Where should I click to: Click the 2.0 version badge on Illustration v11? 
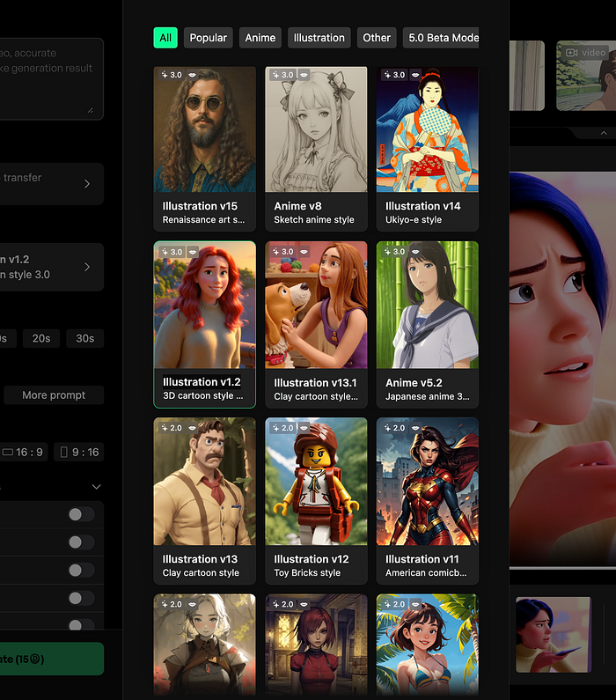click(394, 428)
